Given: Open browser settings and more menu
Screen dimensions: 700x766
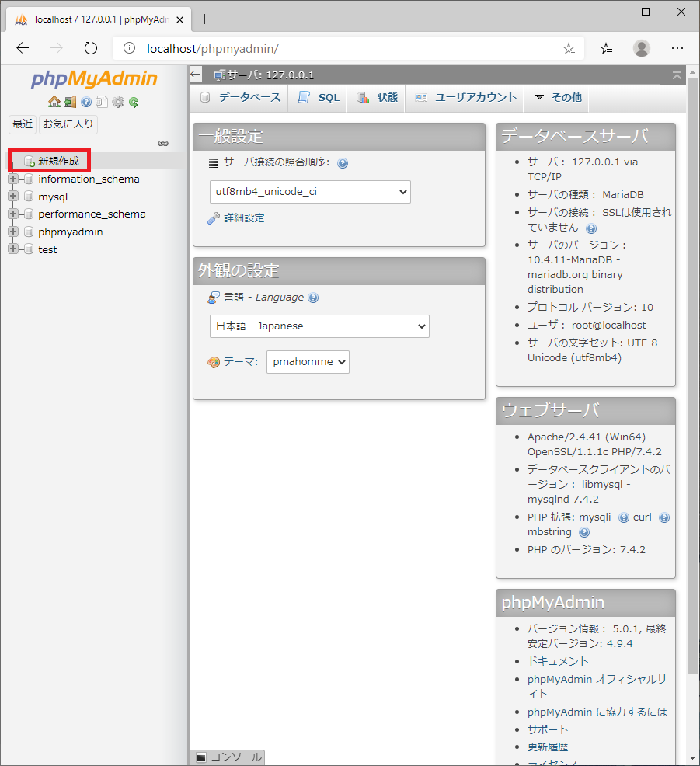Looking at the screenshot, I should (677, 48).
